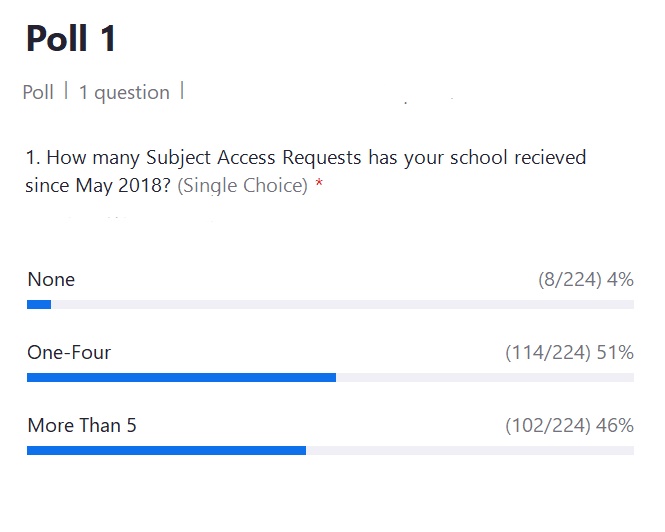
Task: Click the gray unfilled part of None bar
Action: pos(340,304)
